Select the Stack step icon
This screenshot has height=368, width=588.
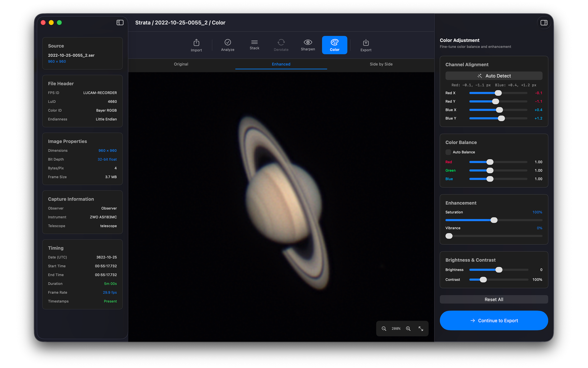[254, 42]
